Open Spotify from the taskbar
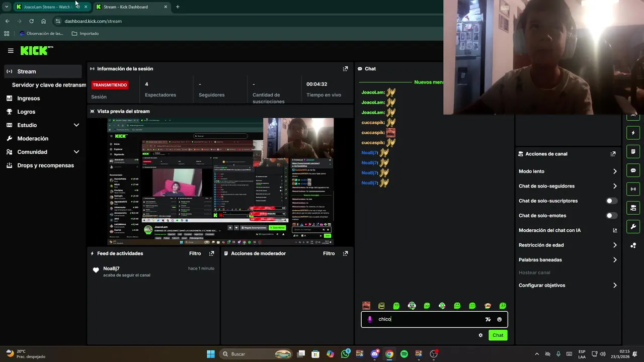This screenshot has height=362, width=644. pyautogui.click(x=404, y=354)
